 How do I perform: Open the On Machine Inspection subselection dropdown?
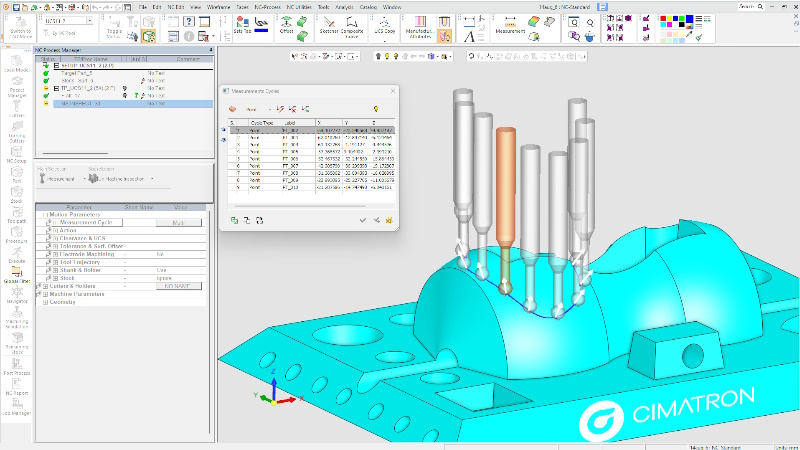pyautogui.click(x=152, y=179)
